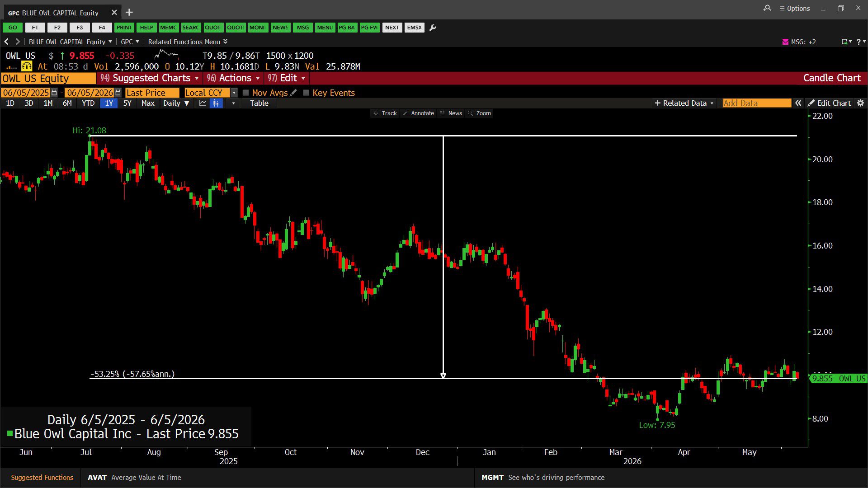
Task: Click the EMSX key
Action: click(x=414, y=28)
